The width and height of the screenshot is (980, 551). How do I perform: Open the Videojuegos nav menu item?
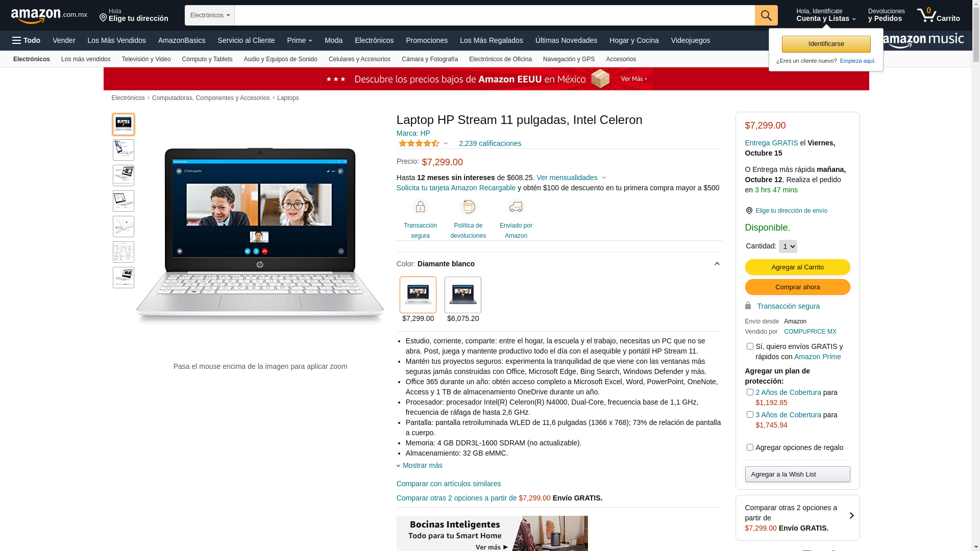[690, 40]
